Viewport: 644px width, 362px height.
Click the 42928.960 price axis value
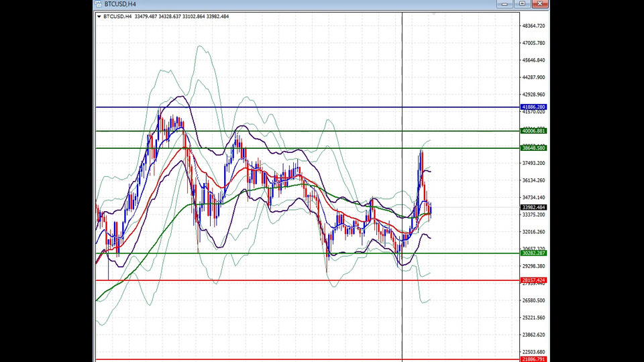(x=533, y=95)
